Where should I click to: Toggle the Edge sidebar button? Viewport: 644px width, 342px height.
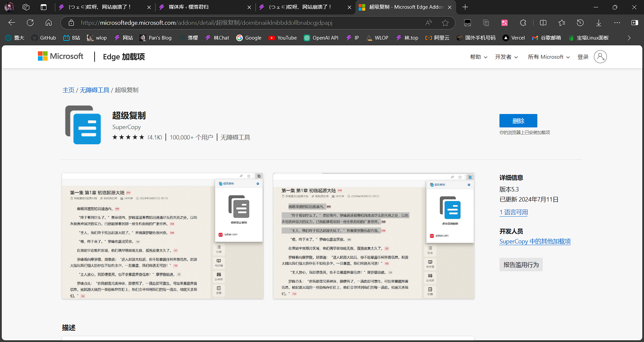(635, 23)
